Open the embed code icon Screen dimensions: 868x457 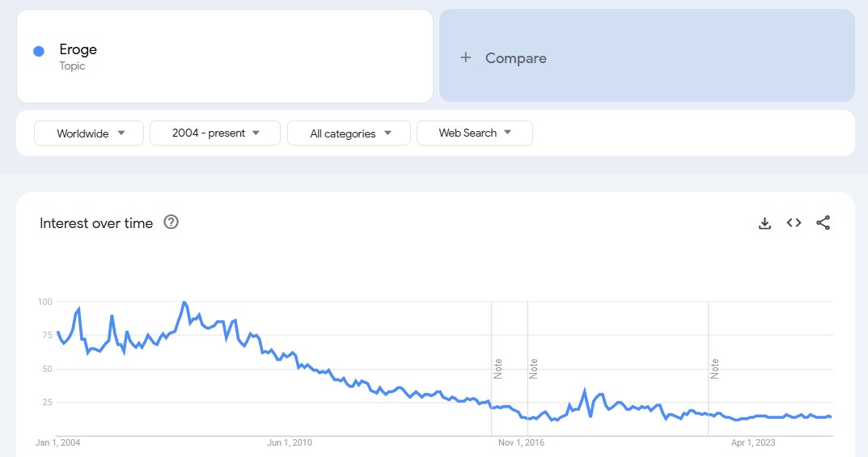point(794,223)
